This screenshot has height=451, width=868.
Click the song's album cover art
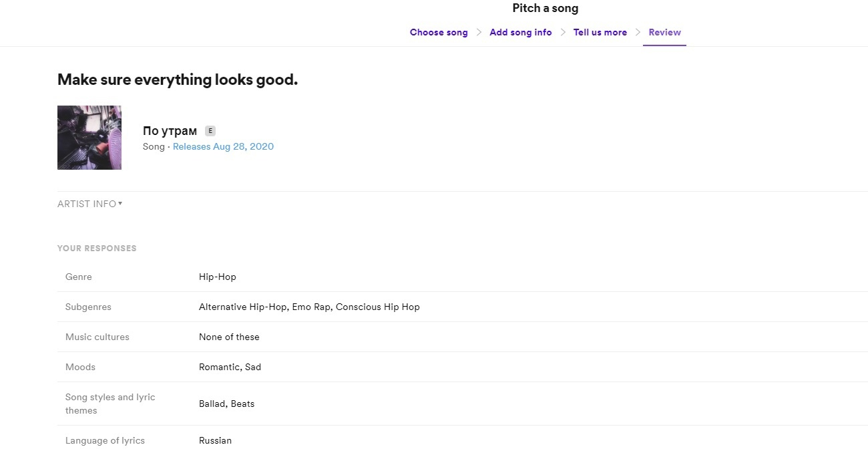click(89, 138)
